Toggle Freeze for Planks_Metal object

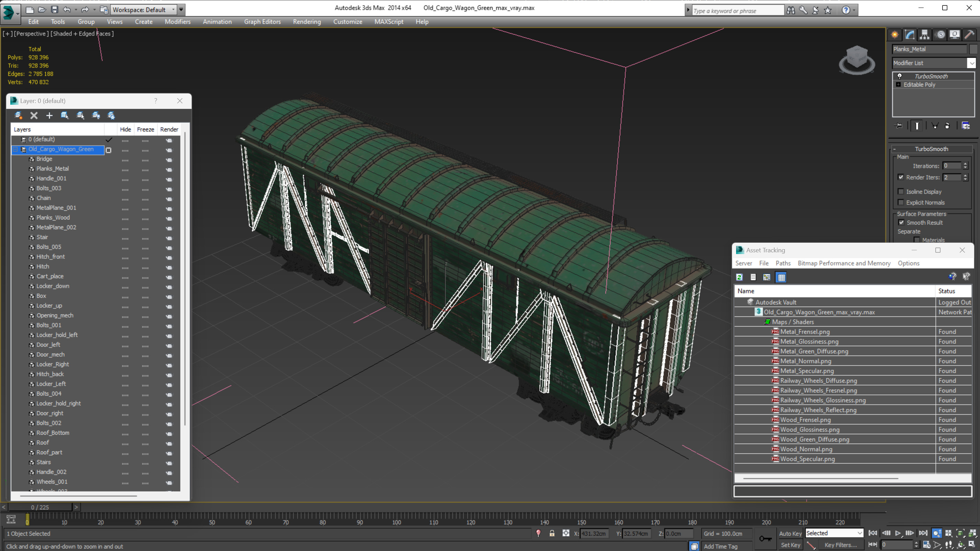click(x=145, y=170)
